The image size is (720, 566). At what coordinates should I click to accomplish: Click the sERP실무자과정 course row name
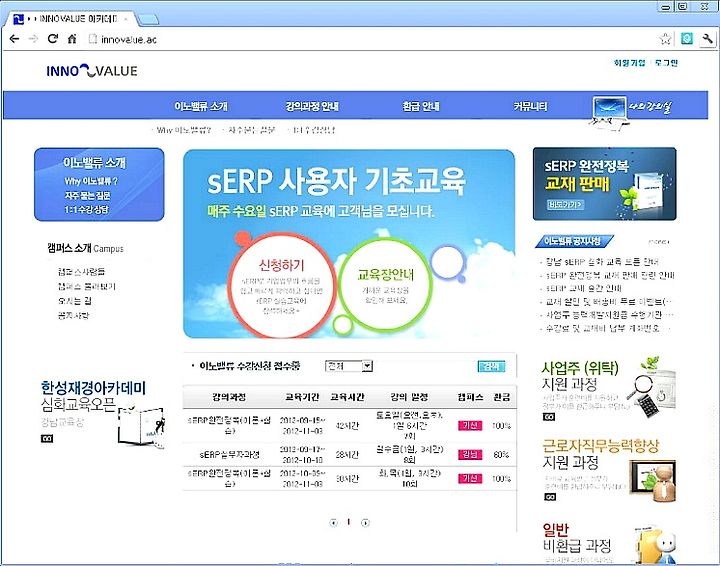click(230, 455)
